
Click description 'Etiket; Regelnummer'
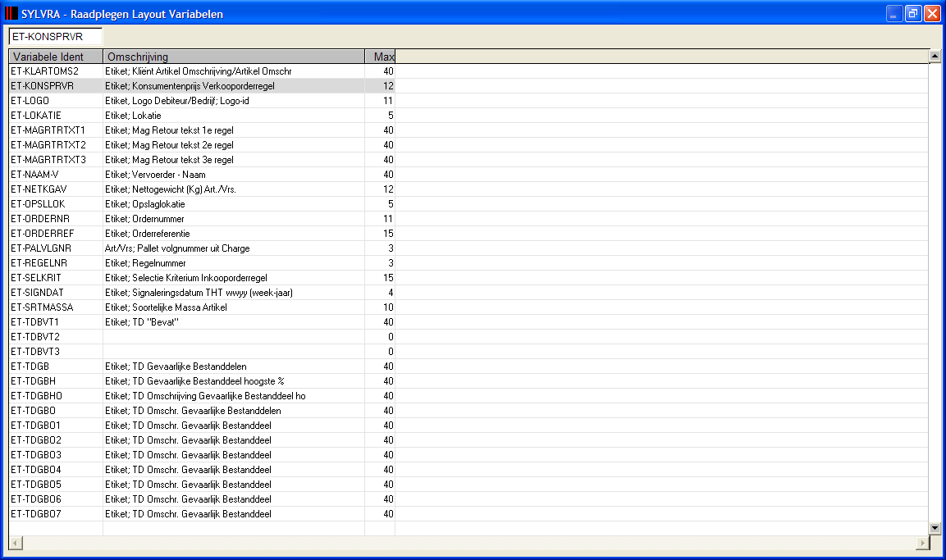click(145, 263)
